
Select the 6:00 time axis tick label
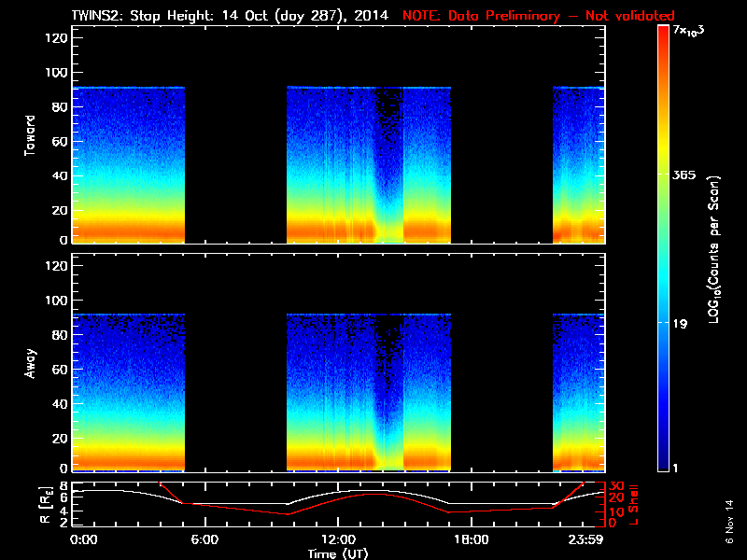click(x=204, y=539)
